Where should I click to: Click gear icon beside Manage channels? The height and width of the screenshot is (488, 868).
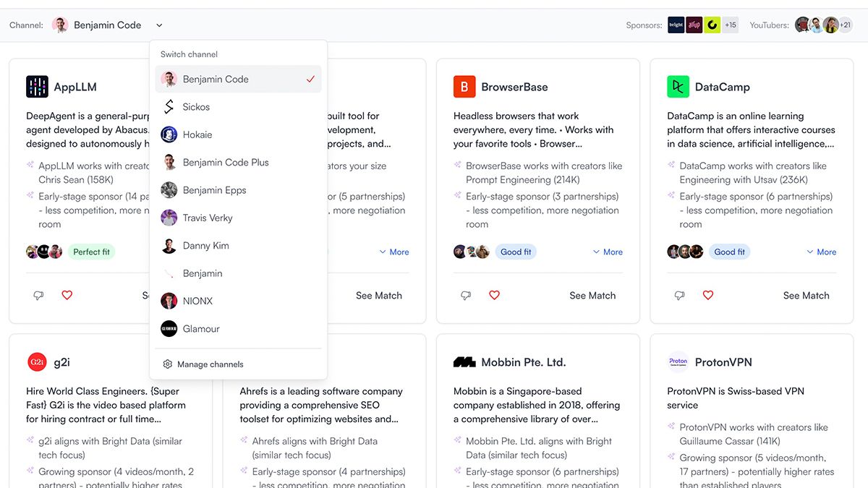(168, 364)
